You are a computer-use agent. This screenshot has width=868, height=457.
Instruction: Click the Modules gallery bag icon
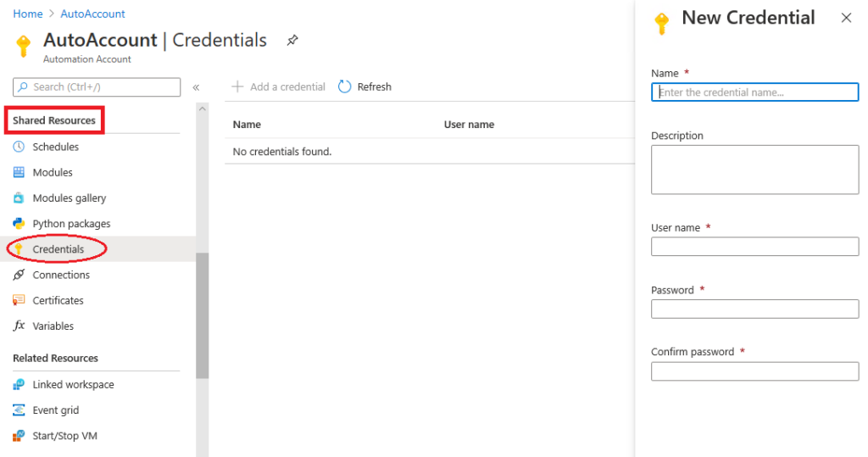coord(19,198)
